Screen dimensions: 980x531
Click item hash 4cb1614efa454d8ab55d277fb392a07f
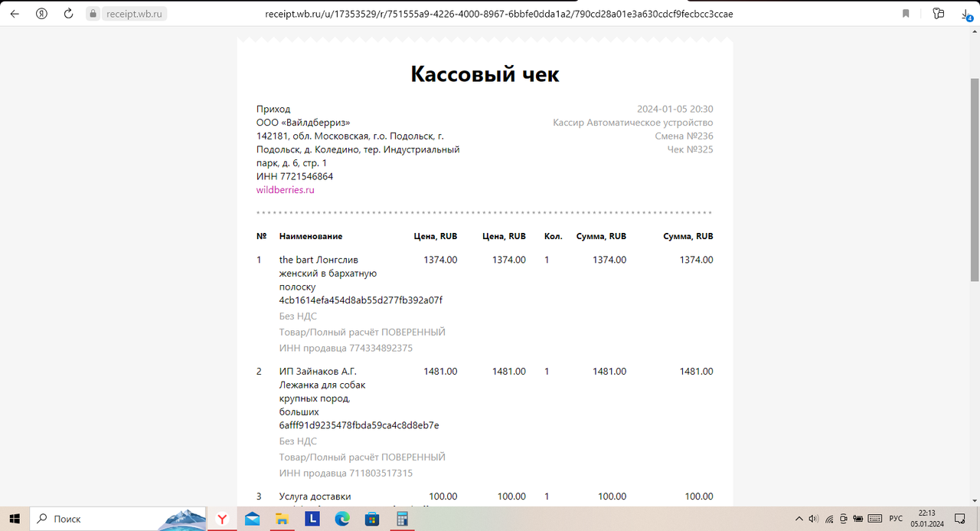pos(361,300)
